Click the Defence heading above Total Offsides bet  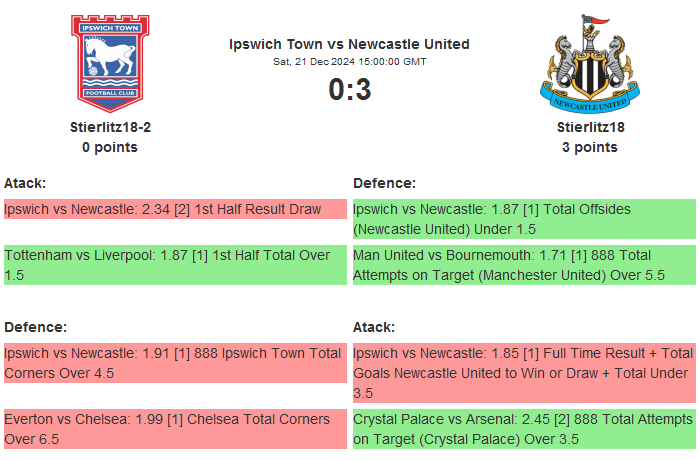click(x=384, y=183)
